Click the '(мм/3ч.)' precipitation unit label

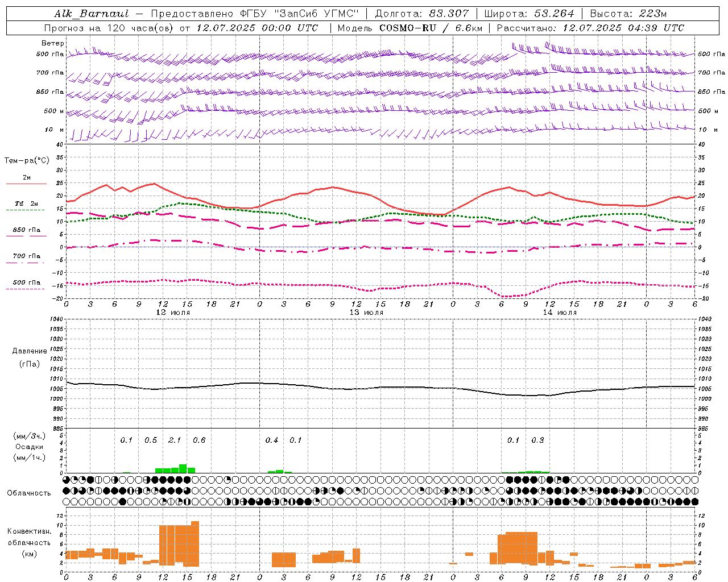pos(30,436)
